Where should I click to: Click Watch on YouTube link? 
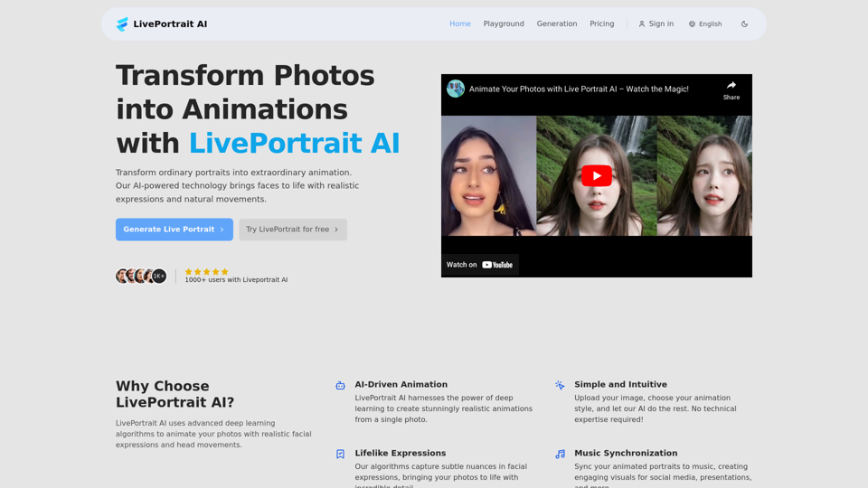coord(480,265)
